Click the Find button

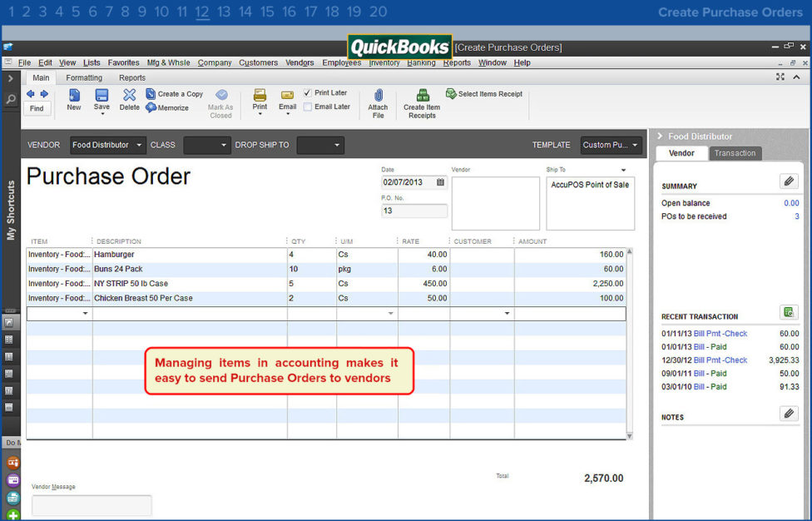[37, 108]
